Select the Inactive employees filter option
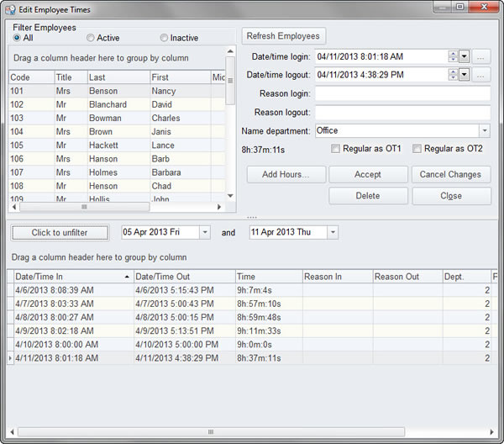 pos(164,38)
